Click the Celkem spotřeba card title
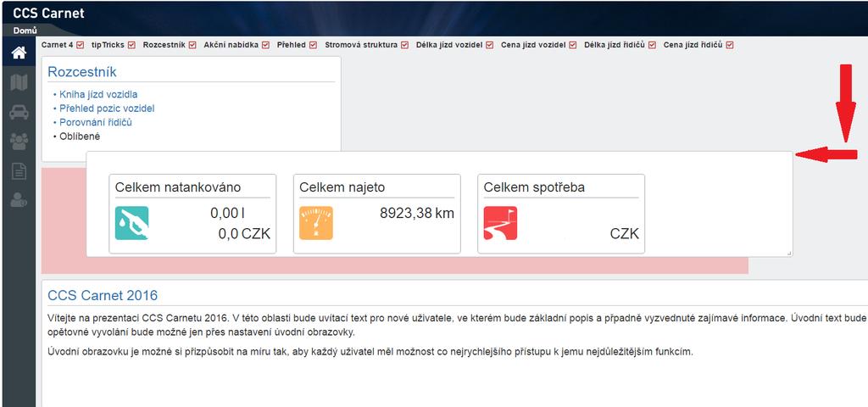 534,187
